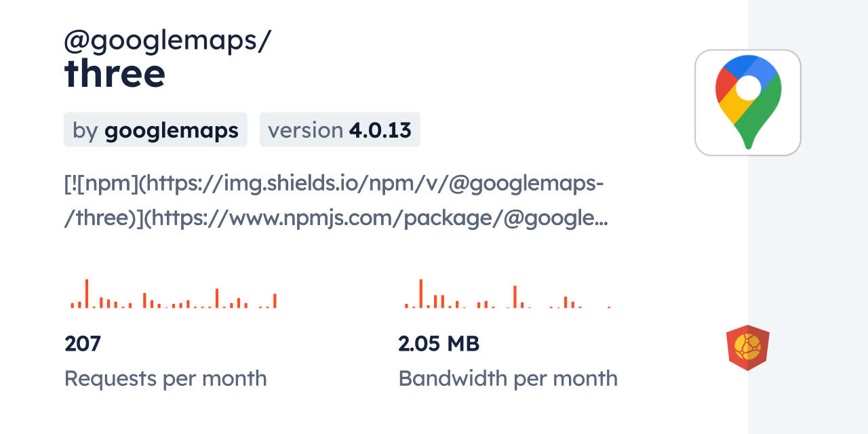The image size is (868, 434).
Task: Click the bandwidth per month bar chart
Action: pos(507,294)
